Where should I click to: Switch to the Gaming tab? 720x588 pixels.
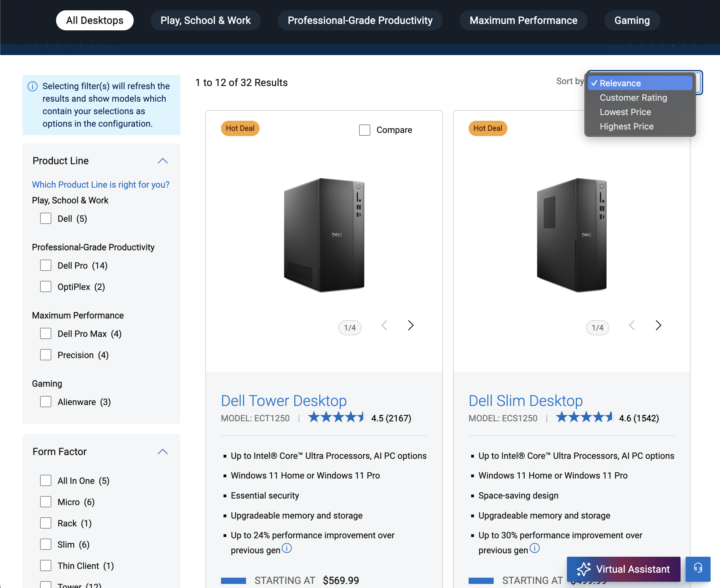632,20
